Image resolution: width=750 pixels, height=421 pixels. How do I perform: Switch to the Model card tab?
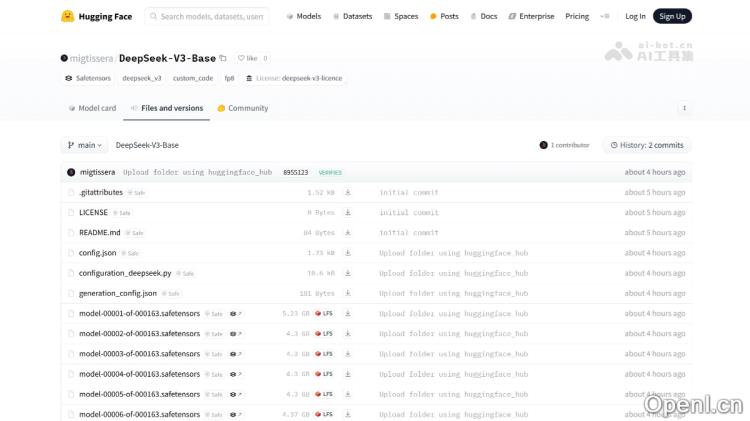click(x=92, y=108)
